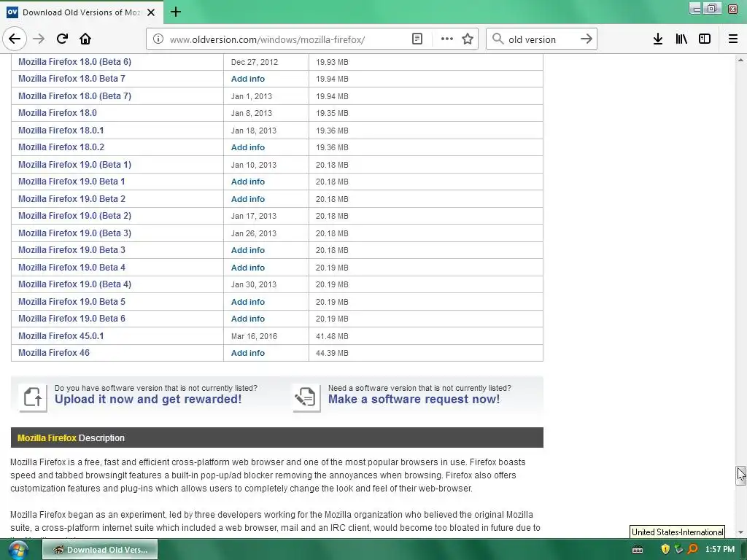The width and height of the screenshot is (747, 560).
Task: Click the Firefox taskbar button
Action: [99, 550]
